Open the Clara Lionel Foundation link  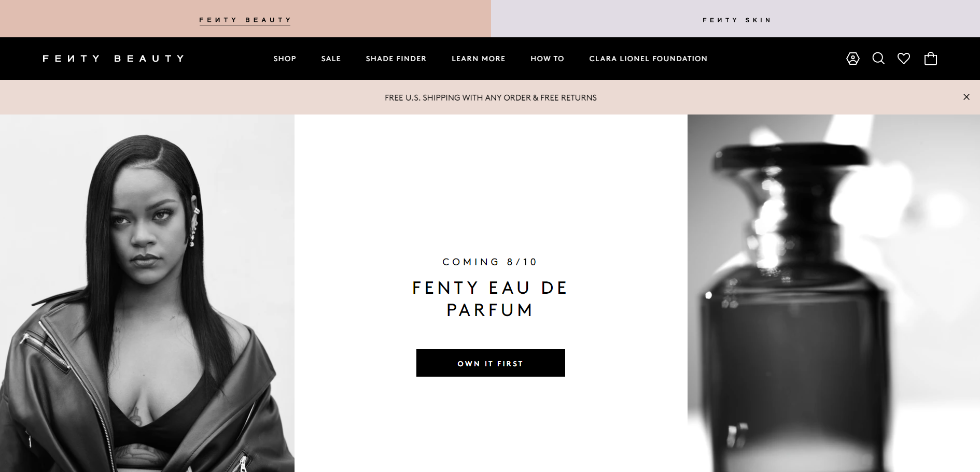coord(648,59)
